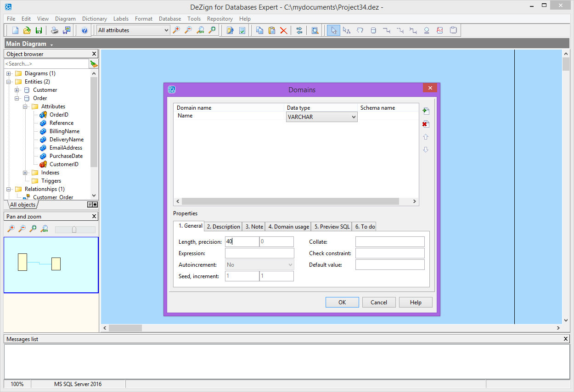Click Zoom to fit icon in Pan and zoom panel
Image resolution: width=574 pixels, height=392 pixels.
pos(33,229)
